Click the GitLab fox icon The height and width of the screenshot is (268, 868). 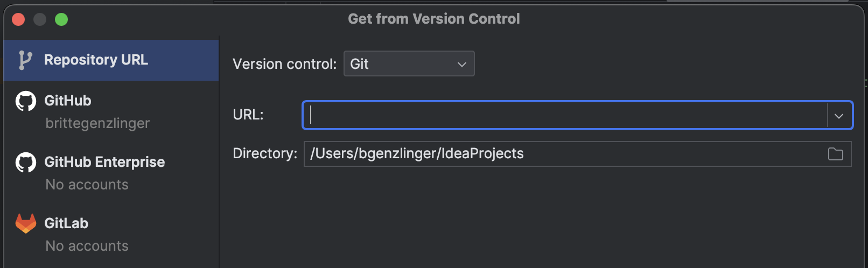[x=25, y=223]
